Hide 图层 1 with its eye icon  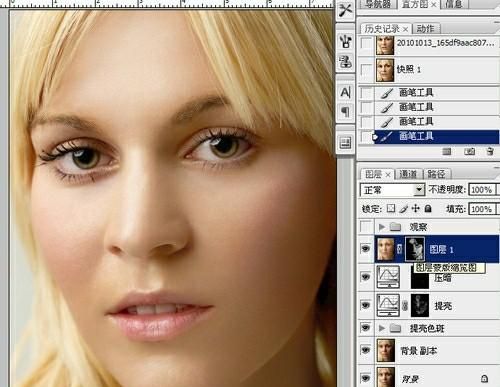coord(366,248)
